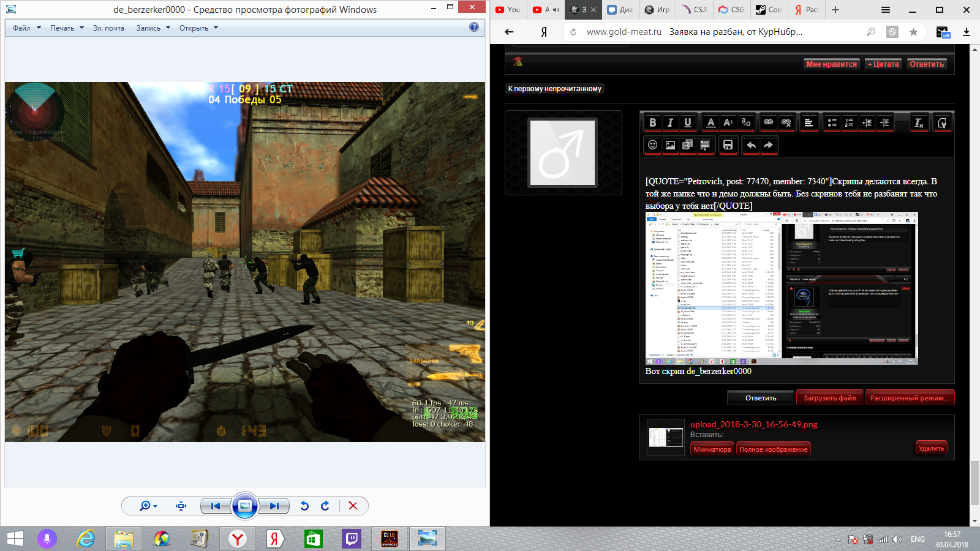Insert a bulleted list

832,123
